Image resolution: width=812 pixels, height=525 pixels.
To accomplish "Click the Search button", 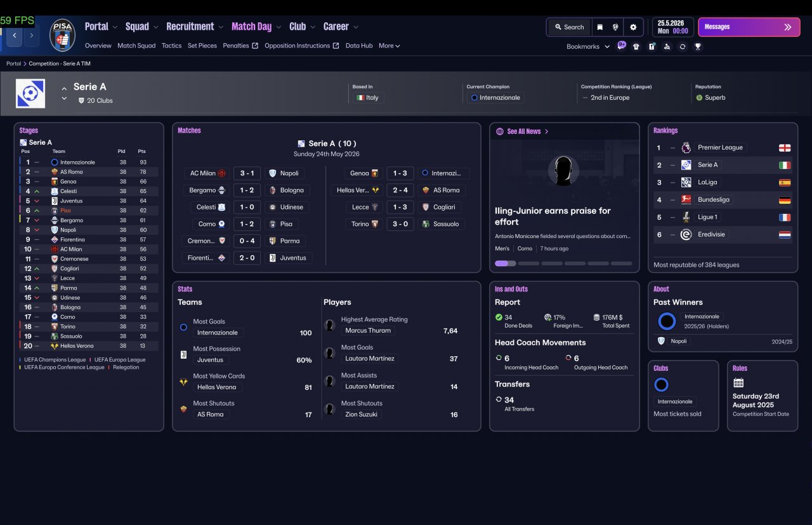I will click(x=569, y=27).
